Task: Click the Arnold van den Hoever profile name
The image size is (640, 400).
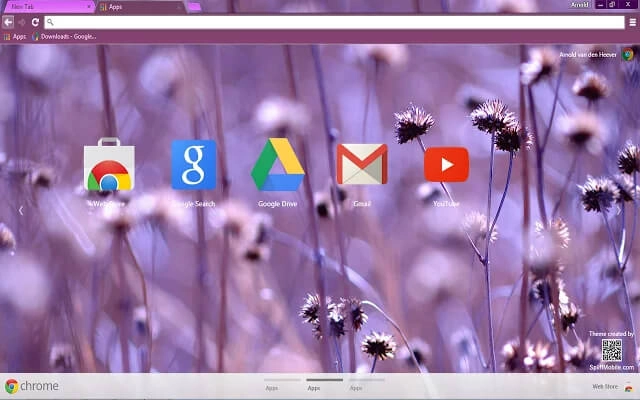Action: (588, 55)
